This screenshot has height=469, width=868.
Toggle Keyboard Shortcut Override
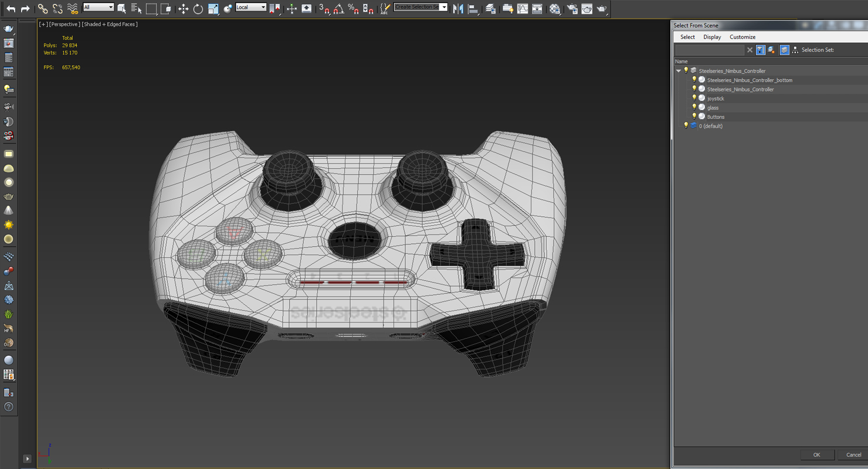(x=306, y=9)
